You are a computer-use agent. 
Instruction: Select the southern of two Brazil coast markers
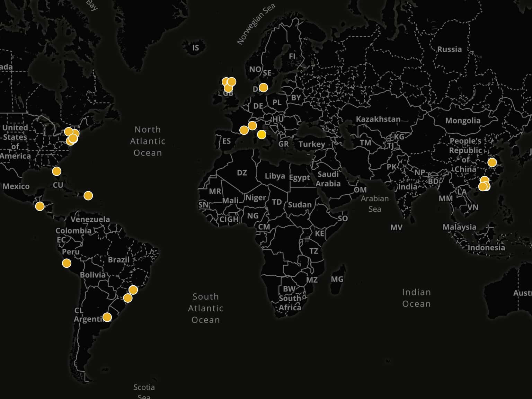(x=128, y=298)
